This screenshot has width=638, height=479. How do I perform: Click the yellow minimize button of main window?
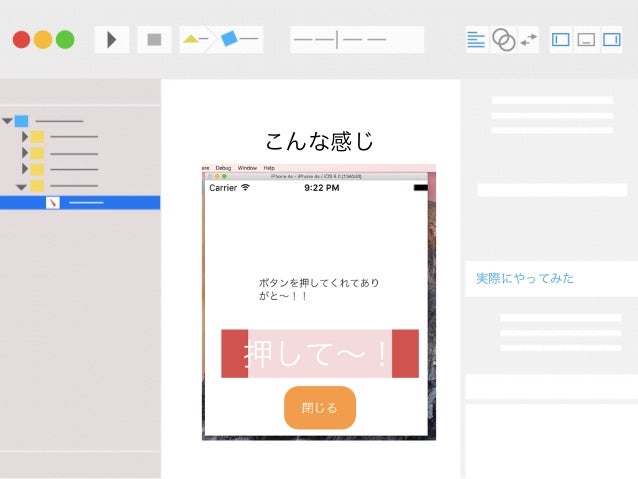[x=43, y=40]
